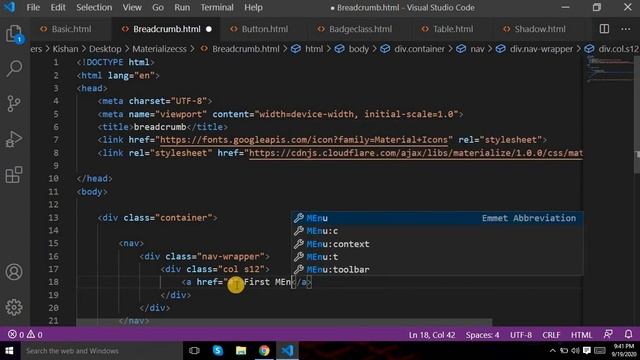The height and width of the screenshot is (360, 640).
Task: Show hidden system tray icons
Action: 553,351
